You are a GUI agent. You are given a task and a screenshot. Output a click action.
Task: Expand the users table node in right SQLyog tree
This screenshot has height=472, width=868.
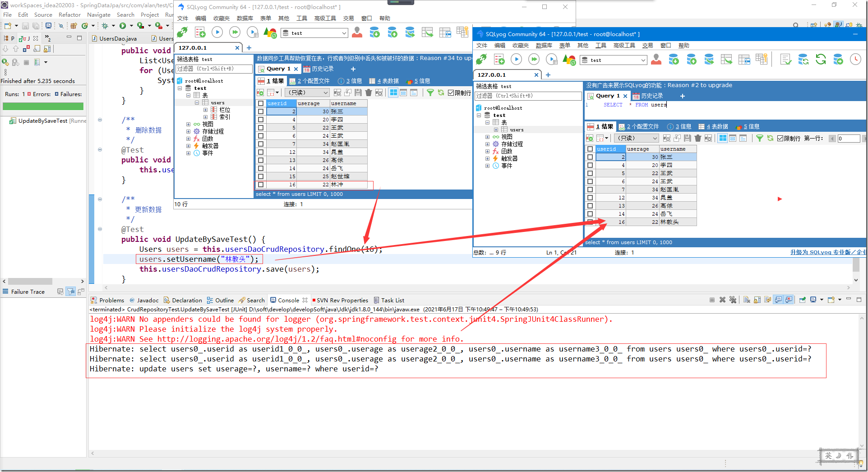click(496, 130)
